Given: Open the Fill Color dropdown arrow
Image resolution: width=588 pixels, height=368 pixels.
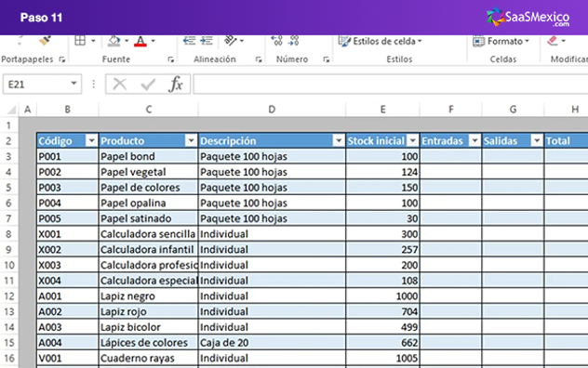Looking at the screenshot, I should click(x=127, y=41).
